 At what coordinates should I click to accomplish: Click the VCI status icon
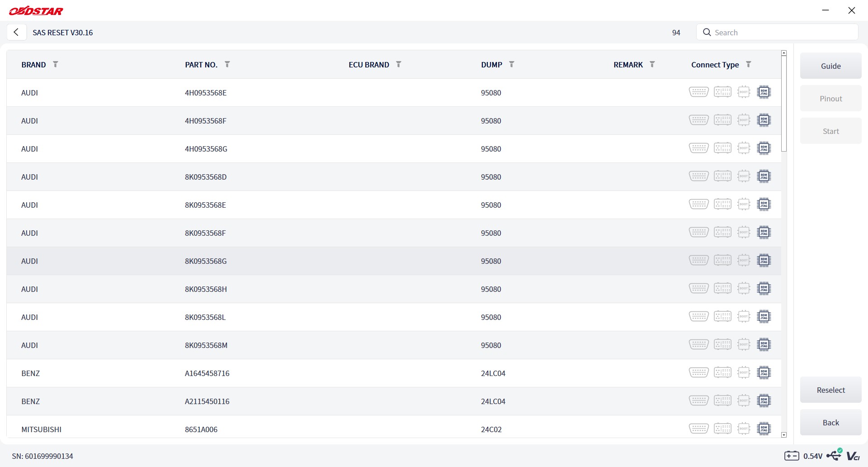853,456
